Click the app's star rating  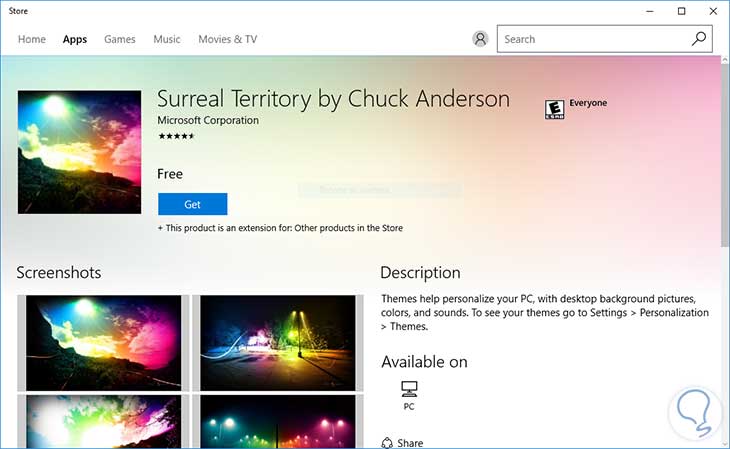(176, 136)
